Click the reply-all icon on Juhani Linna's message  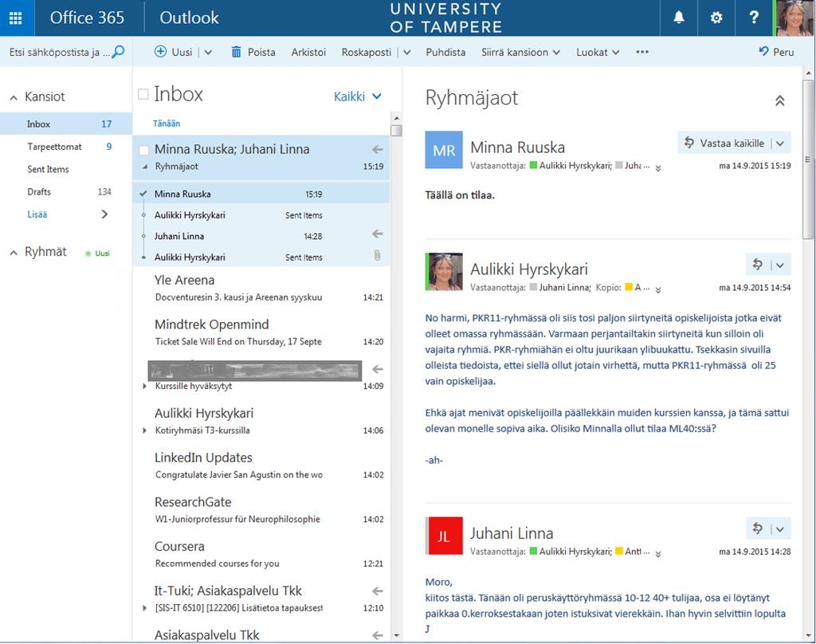point(758,528)
